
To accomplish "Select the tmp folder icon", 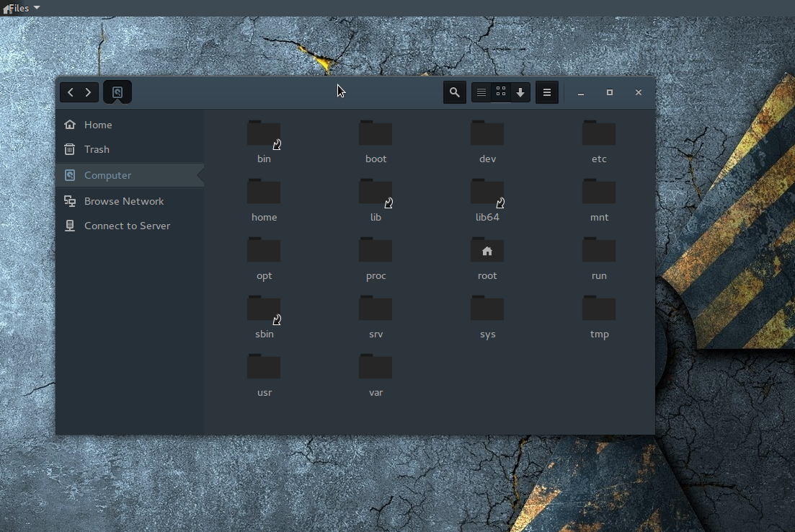I will coord(599,309).
